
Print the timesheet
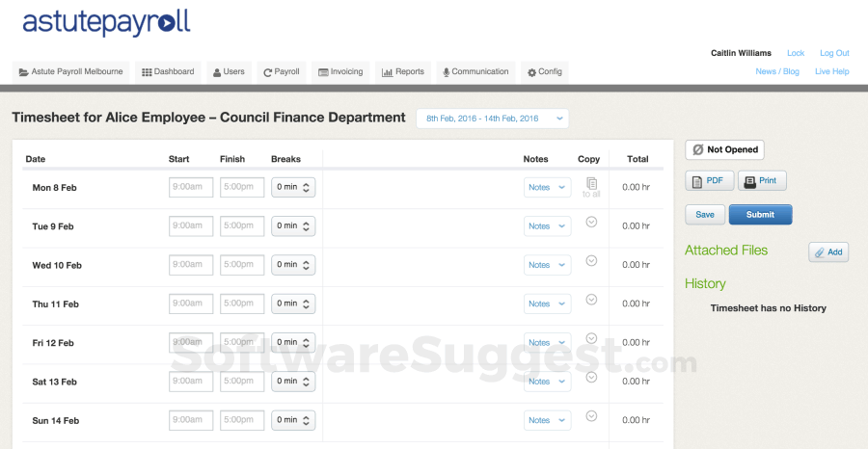[x=762, y=180]
